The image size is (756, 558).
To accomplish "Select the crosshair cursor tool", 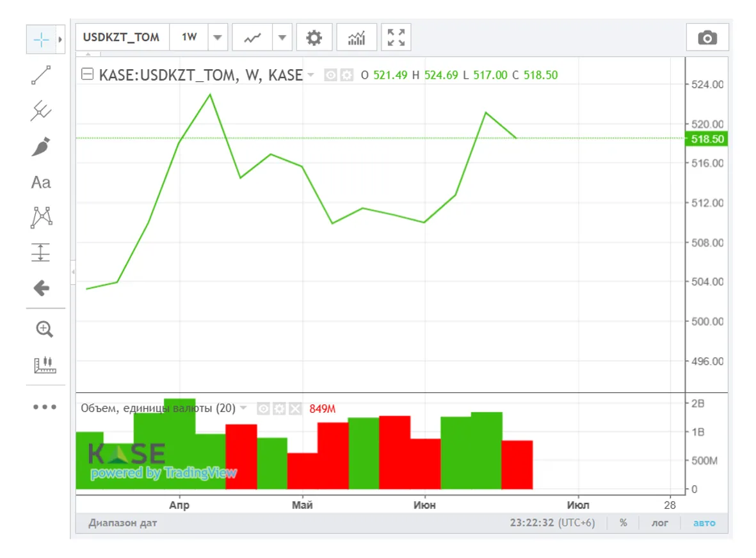I will (x=41, y=40).
